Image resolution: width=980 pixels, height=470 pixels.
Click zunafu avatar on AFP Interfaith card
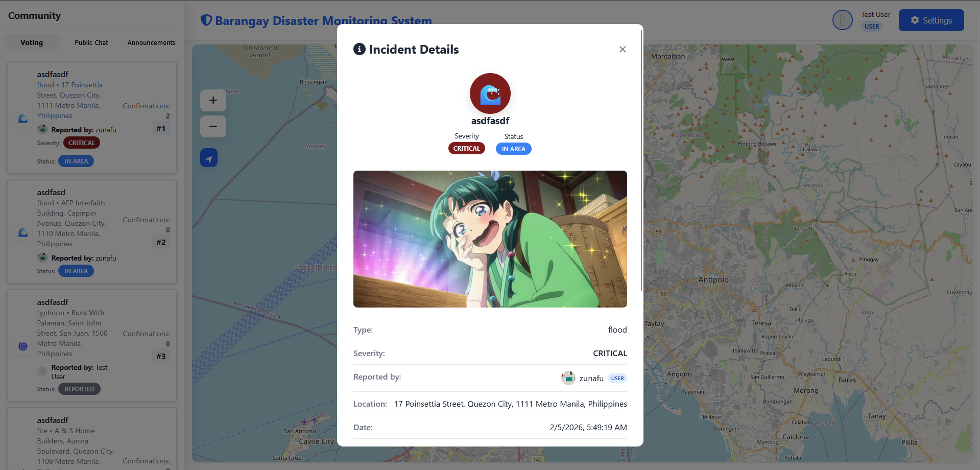pos(42,257)
